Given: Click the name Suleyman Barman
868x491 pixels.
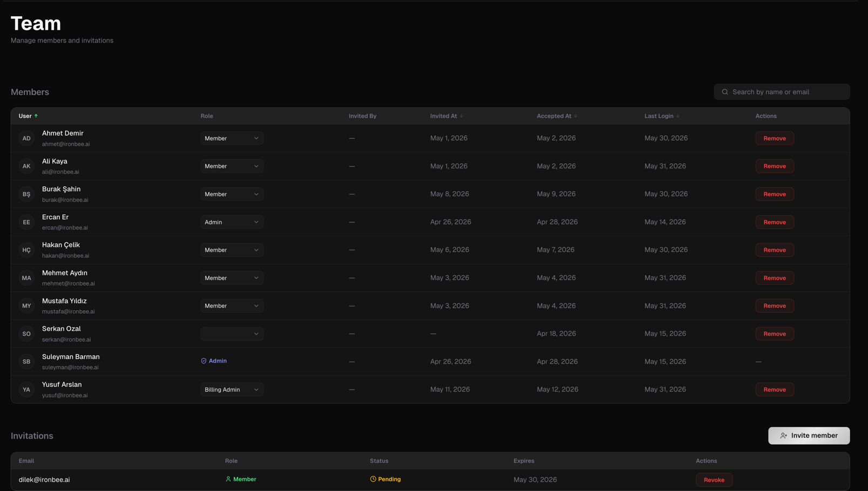Looking at the screenshot, I should pyautogui.click(x=71, y=357).
